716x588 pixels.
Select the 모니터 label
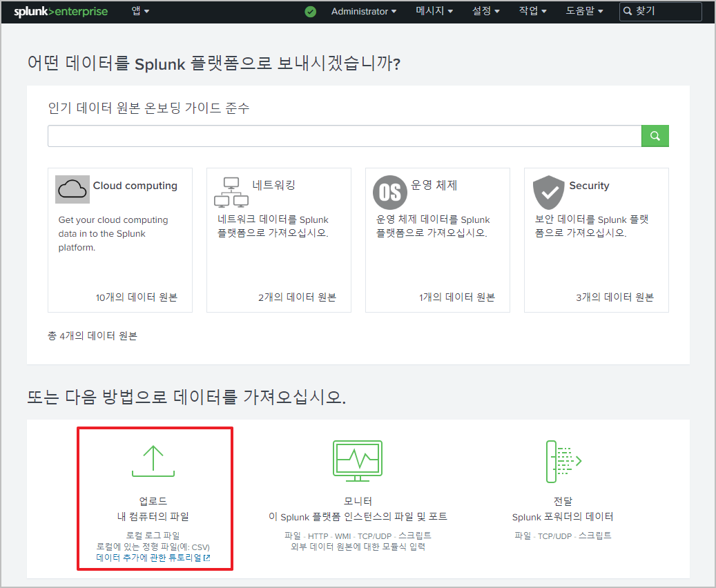pos(358,501)
